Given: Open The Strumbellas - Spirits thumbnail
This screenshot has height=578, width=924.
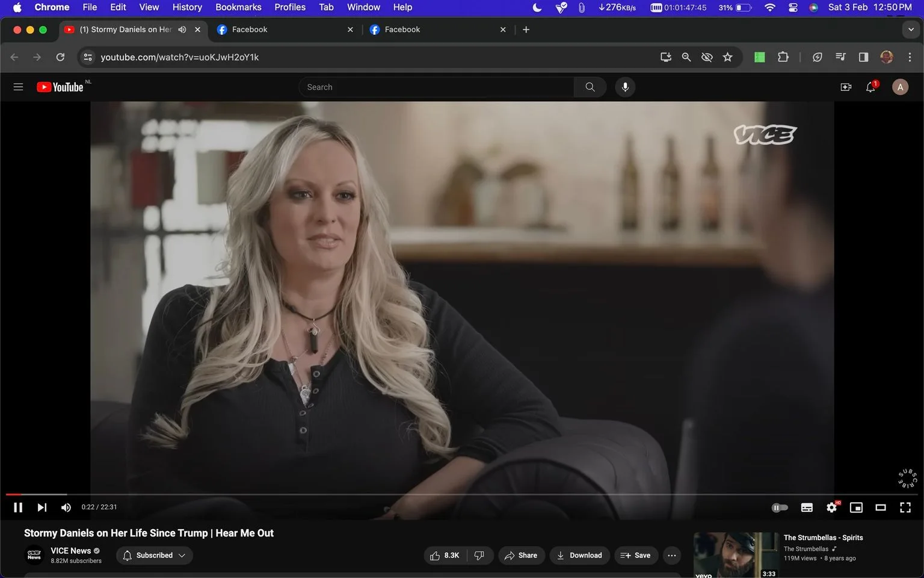Looking at the screenshot, I should (x=736, y=555).
